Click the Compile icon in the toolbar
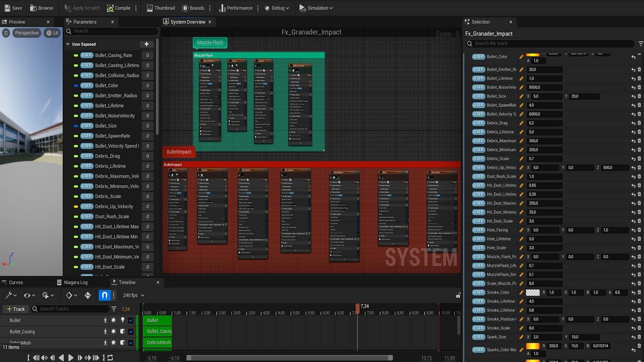The height and width of the screenshot is (362, 644). pyautogui.click(x=110, y=8)
